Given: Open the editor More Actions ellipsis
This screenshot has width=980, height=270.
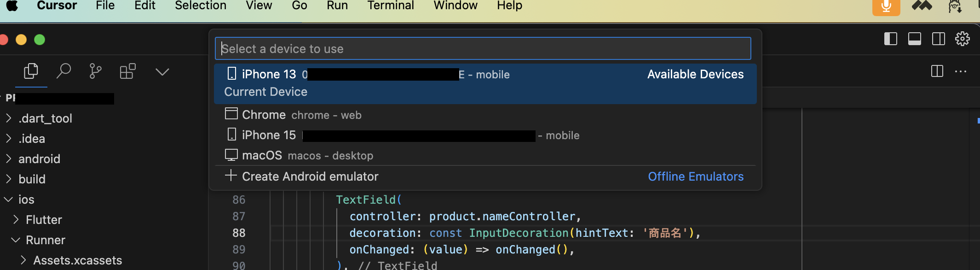Looking at the screenshot, I should (x=961, y=71).
